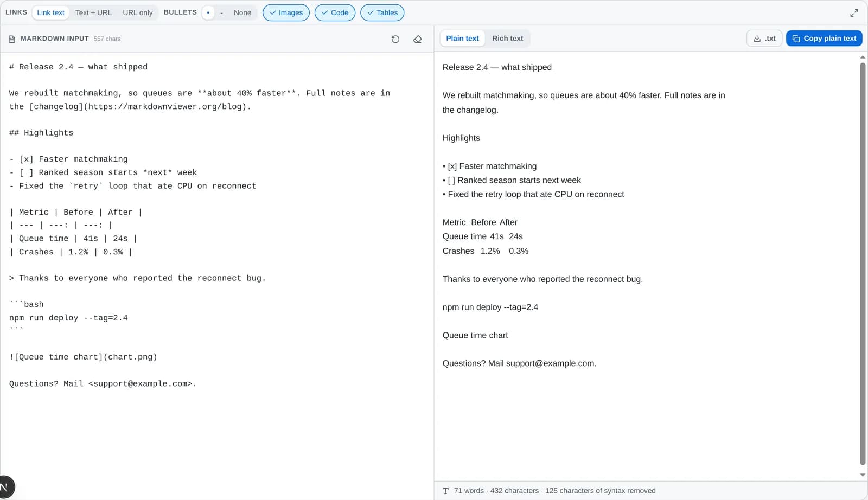Click 'Questions? Mail support@example.com.' in output
Image resolution: width=868 pixels, height=500 pixels.
(x=519, y=363)
